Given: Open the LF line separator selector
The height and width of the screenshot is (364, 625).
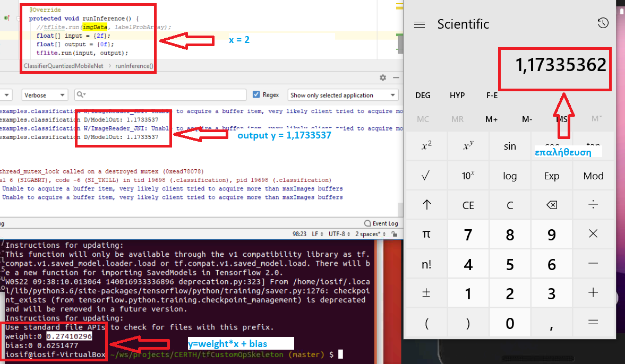Looking at the screenshot, I should (318, 234).
